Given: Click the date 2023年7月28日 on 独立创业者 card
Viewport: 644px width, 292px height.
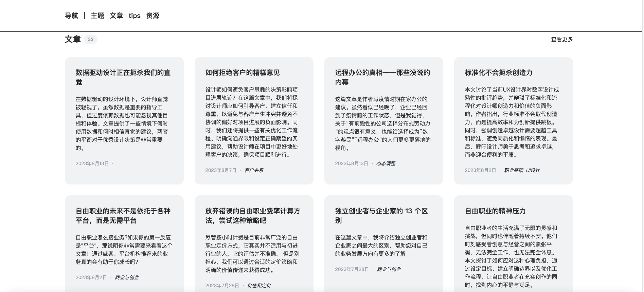Looking at the screenshot, I should 352,269.
